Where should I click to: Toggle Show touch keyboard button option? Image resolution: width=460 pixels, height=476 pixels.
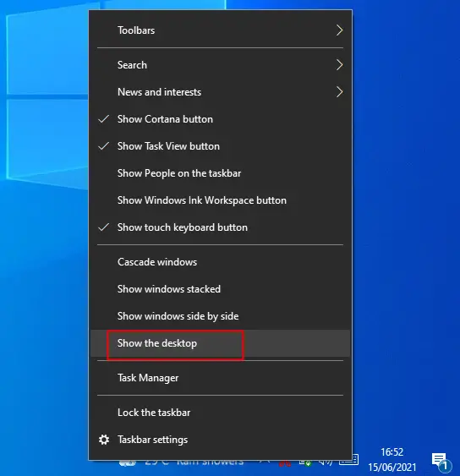(221, 227)
